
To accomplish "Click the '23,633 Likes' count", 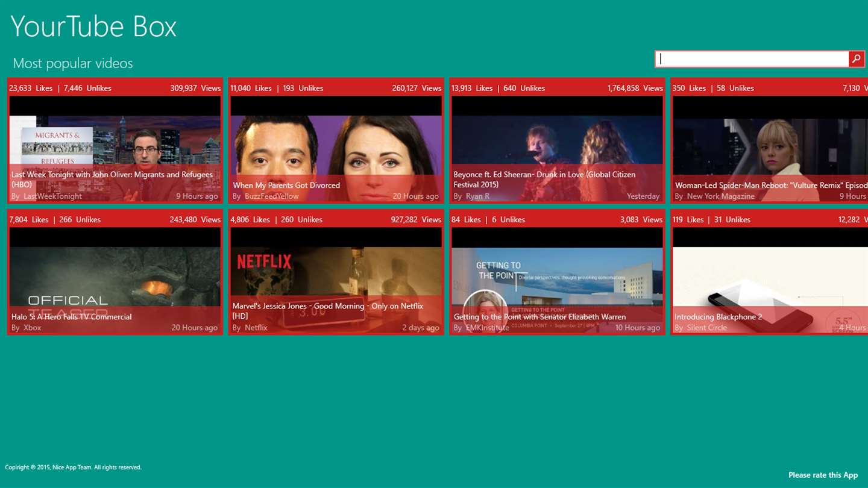I will pos(31,88).
